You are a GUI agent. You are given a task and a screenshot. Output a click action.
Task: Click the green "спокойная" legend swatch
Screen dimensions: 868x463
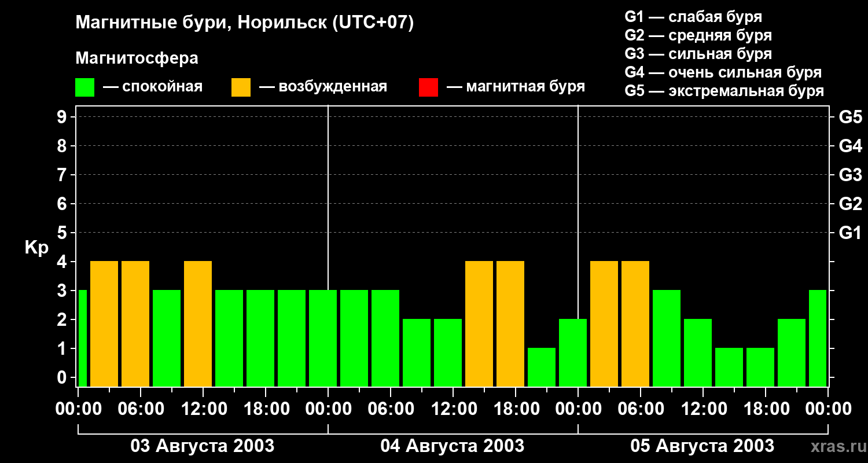pyautogui.click(x=85, y=87)
